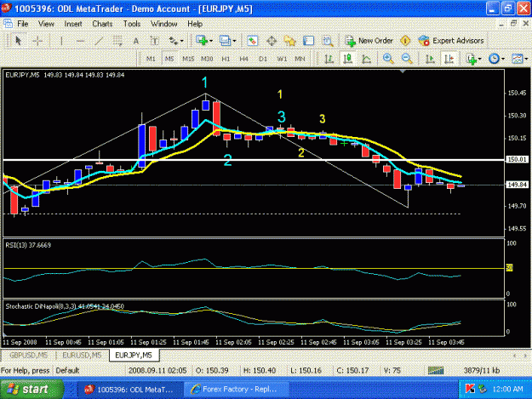Click the Stochastic DiNapoli indicator label
This screenshot has height=399, width=532.
tap(65, 306)
